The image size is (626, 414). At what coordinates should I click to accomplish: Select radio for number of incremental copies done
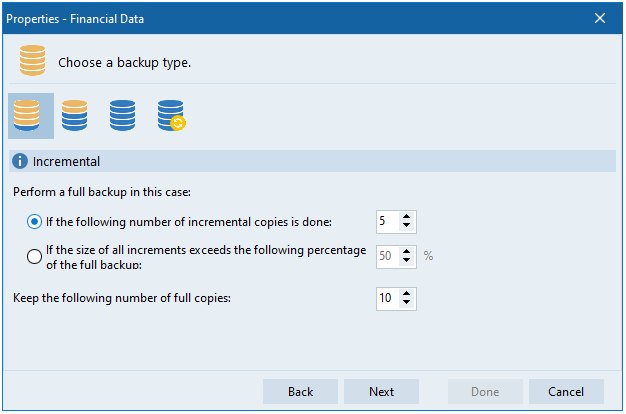pyautogui.click(x=36, y=222)
